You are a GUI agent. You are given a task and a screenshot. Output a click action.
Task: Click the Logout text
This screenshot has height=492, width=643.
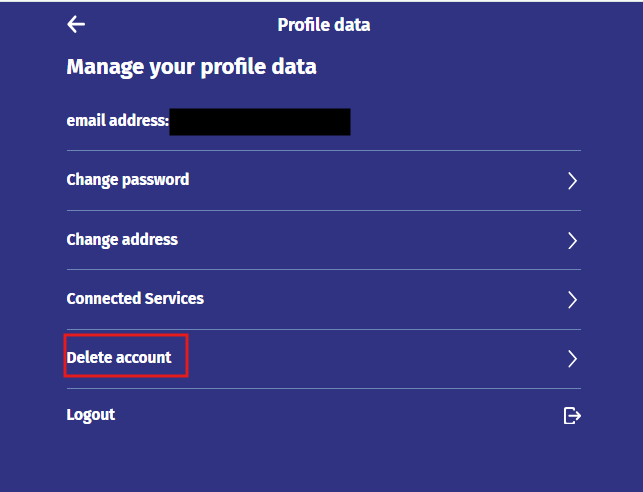pos(91,415)
